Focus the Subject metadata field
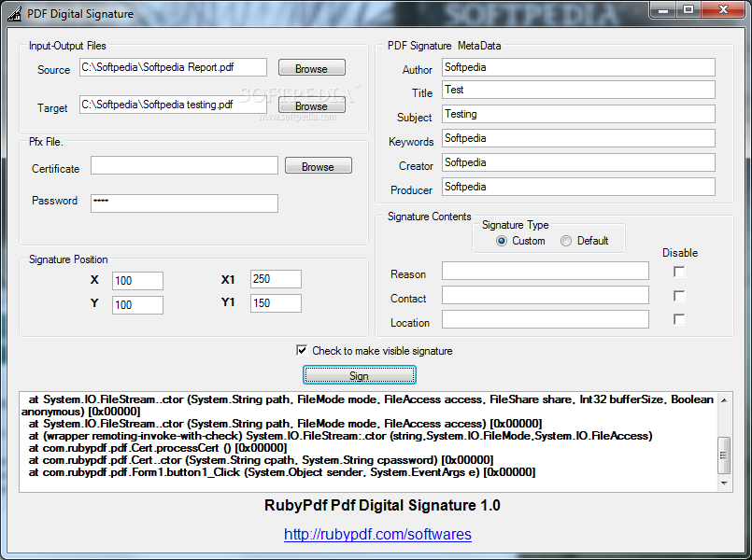Viewport: 752px width, 560px height. click(578, 114)
